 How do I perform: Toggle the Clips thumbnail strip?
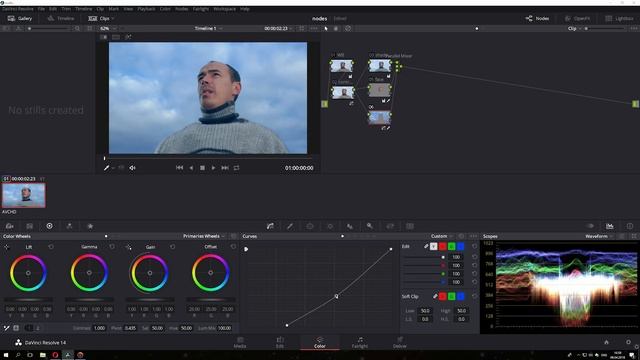(99, 18)
